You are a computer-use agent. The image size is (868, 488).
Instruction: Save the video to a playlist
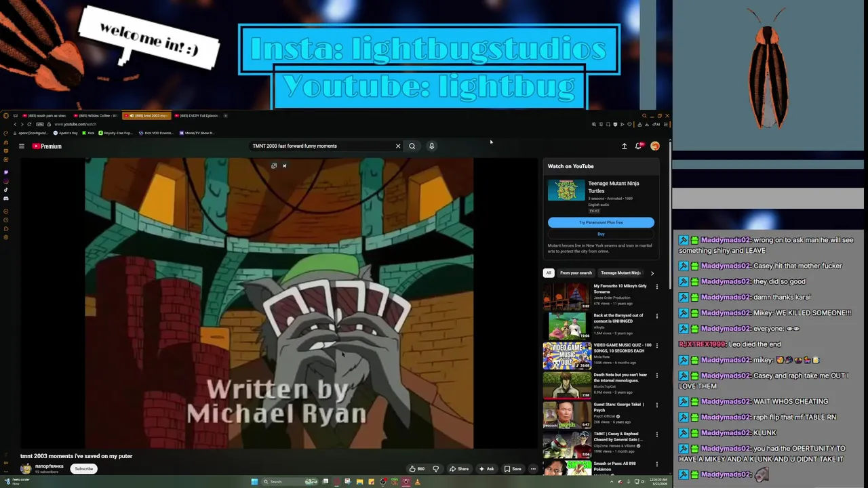pos(513,468)
